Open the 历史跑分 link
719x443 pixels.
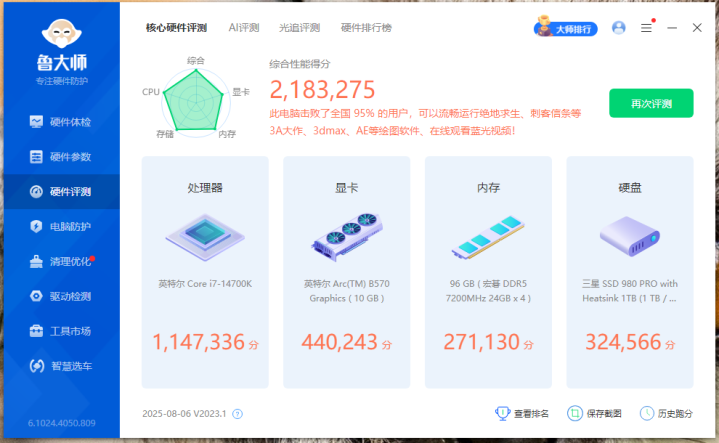[675, 414]
